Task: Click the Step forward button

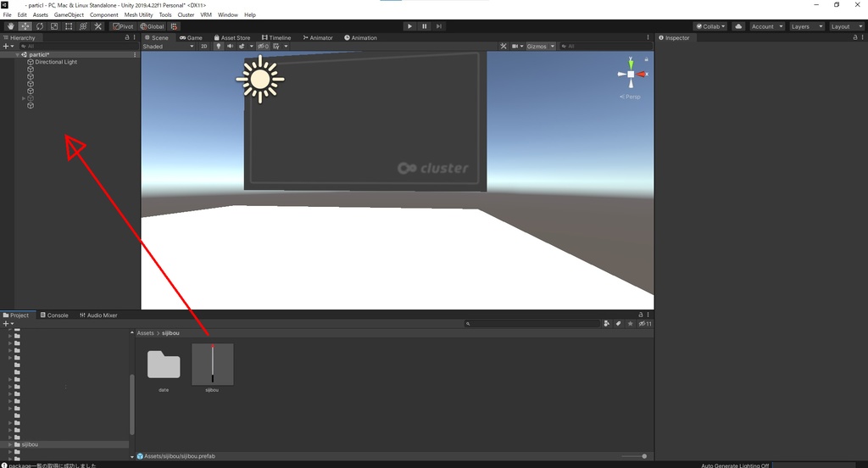Action: pos(439,26)
